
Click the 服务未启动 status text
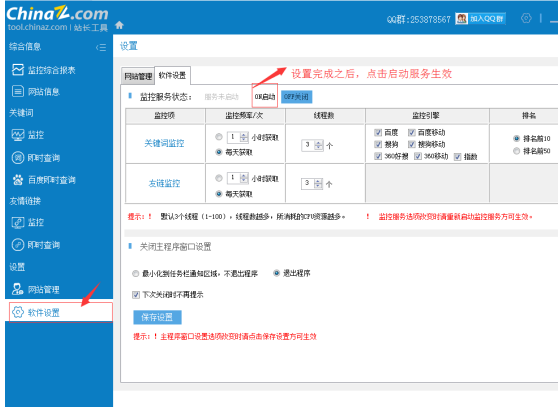pos(222,97)
